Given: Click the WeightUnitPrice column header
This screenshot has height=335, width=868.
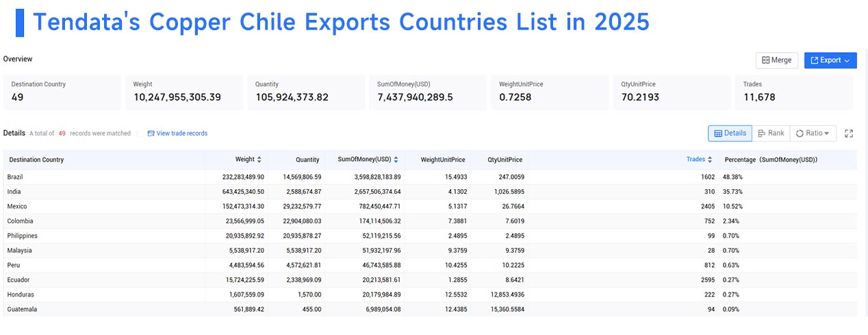Looking at the screenshot, I should click(443, 160).
